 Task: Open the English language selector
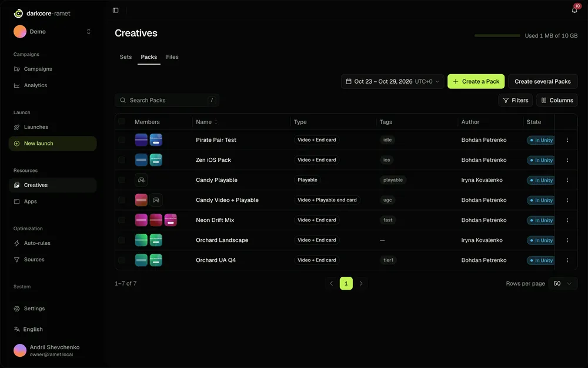coord(28,329)
